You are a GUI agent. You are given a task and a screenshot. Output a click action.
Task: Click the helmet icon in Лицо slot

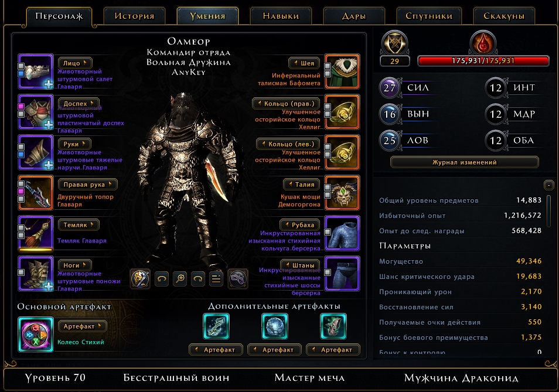point(36,71)
